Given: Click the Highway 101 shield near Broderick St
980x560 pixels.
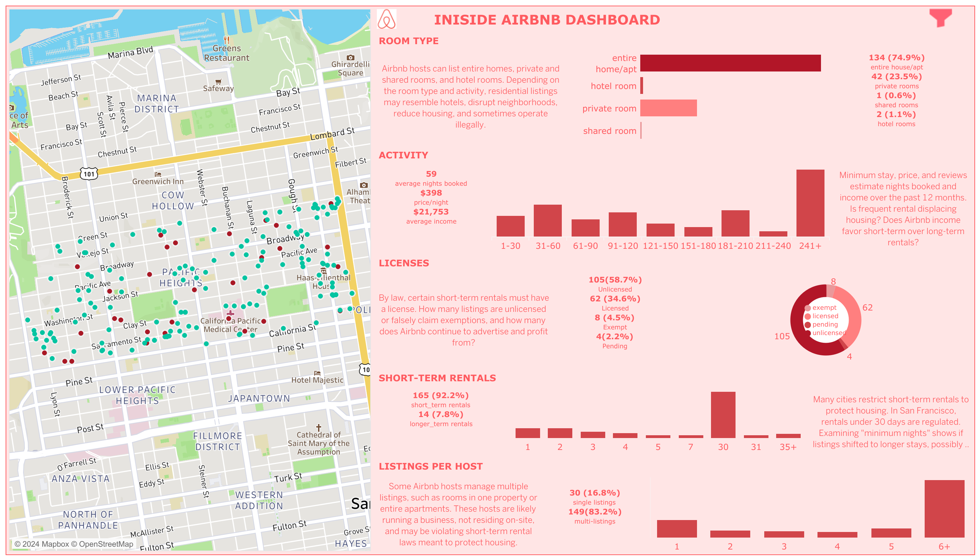Looking at the screenshot, I should pyautogui.click(x=89, y=174).
